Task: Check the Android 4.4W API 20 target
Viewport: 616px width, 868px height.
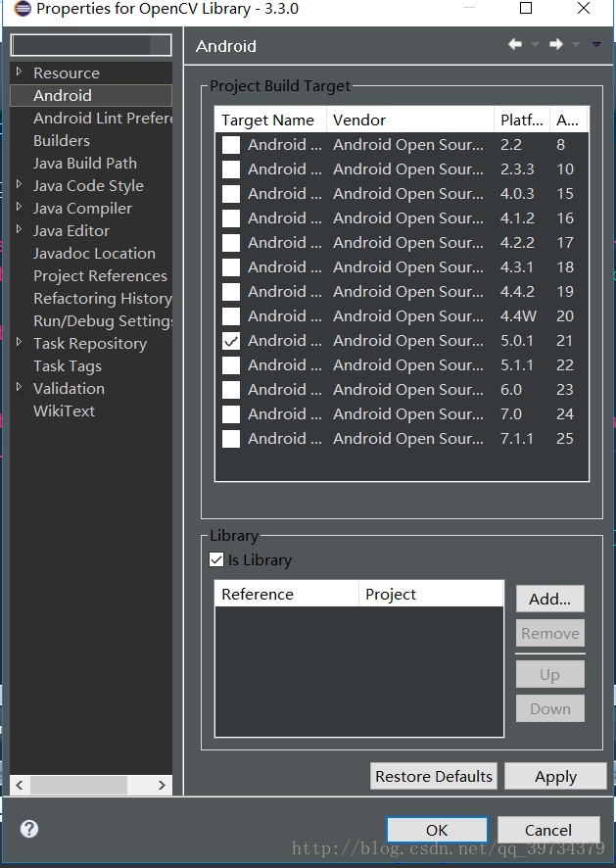Action: (231, 316)
